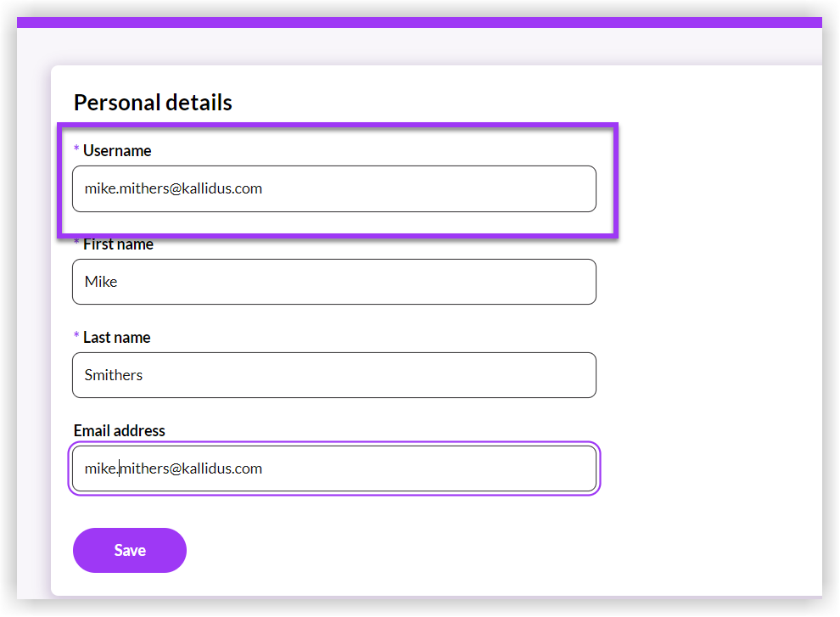Viewport: 840px width, 617px height.
Task: Click the word Mike in First name
Action: tap(101, 282)
